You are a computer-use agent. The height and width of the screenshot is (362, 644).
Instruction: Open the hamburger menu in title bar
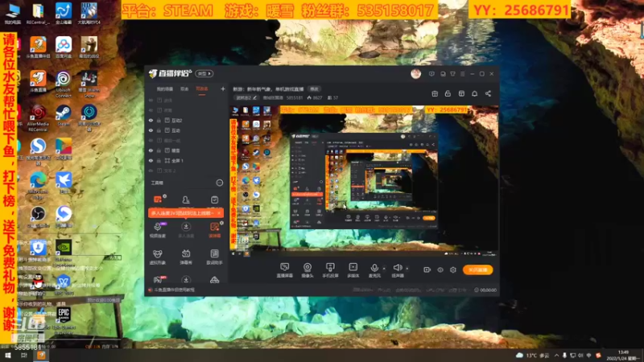(462, 74)
